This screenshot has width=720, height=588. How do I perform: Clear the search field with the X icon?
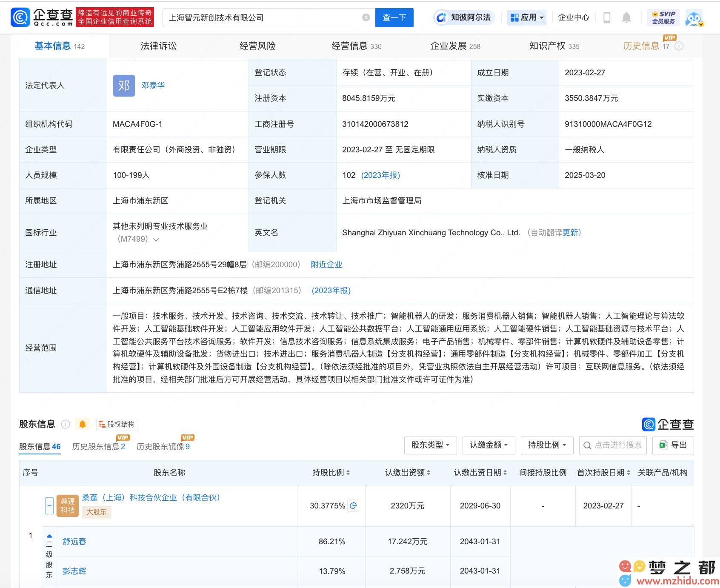pos(366,17)
